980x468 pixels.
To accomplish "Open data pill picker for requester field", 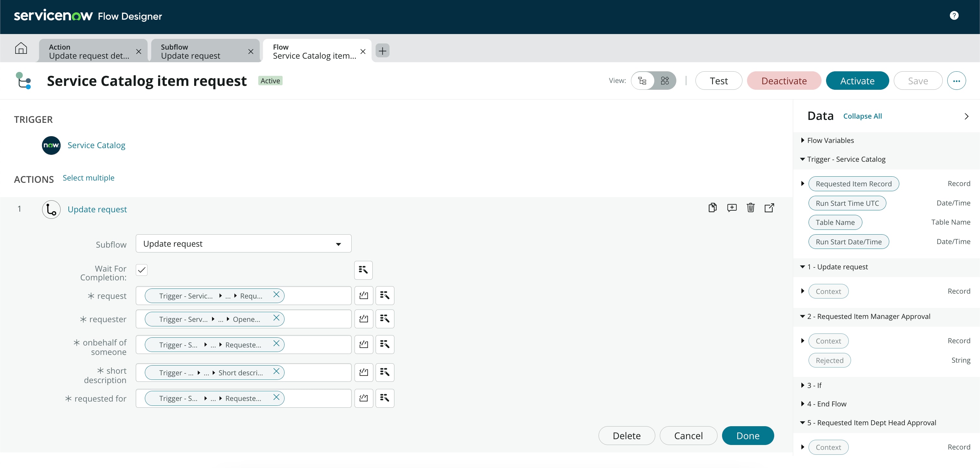I will pos(384,319).
